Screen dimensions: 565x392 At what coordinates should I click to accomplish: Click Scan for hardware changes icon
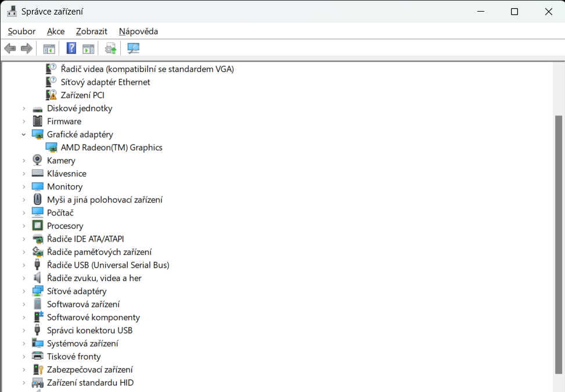[x=134, y=48]
